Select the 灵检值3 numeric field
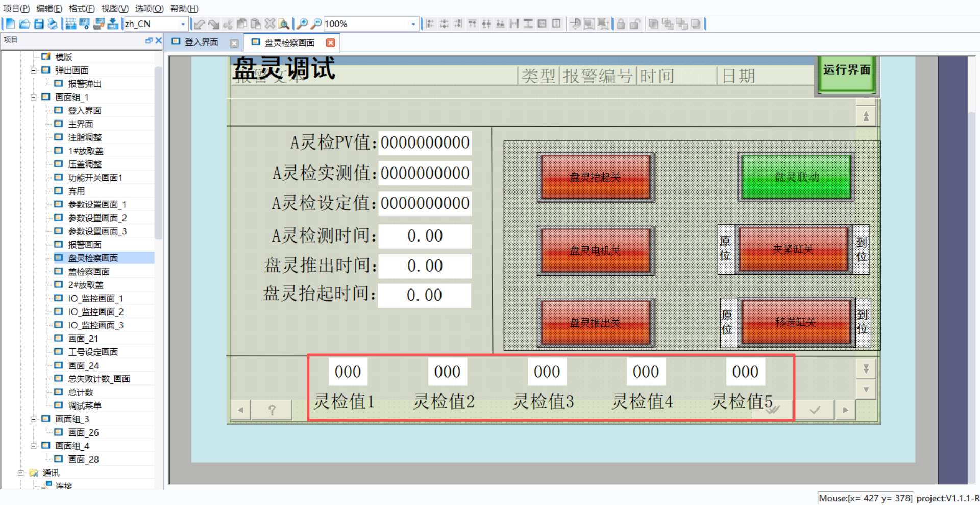Viewport: 980px width, 505px height. coord(547,372)
